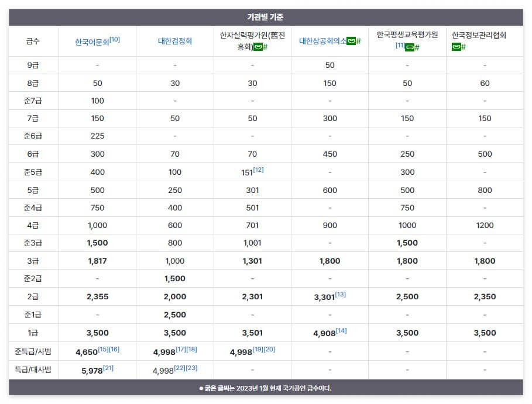Jump to footnote [15] beside 4,650
Image resolution: width=532 pixels, height=404 pixels.
point(103,349)
